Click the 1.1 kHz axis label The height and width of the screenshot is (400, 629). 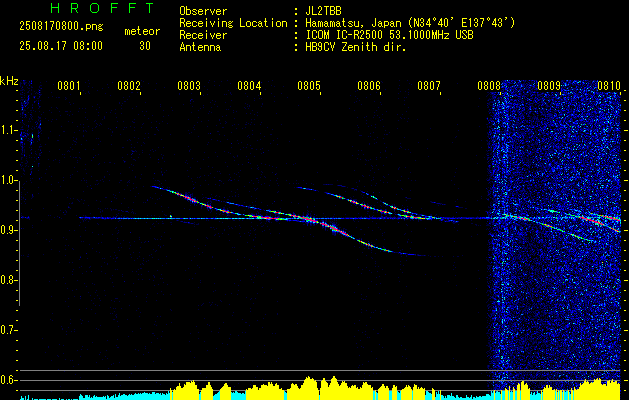click(x=8, y=130)
